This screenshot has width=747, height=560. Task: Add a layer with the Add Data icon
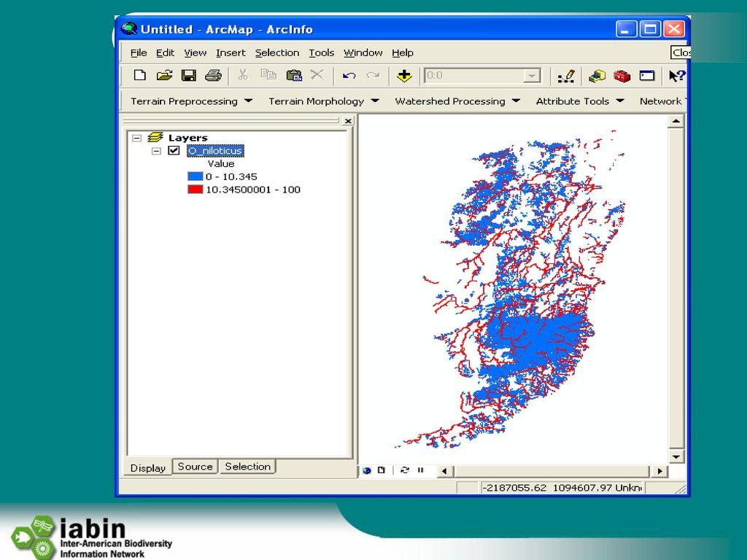coord(404,75)
